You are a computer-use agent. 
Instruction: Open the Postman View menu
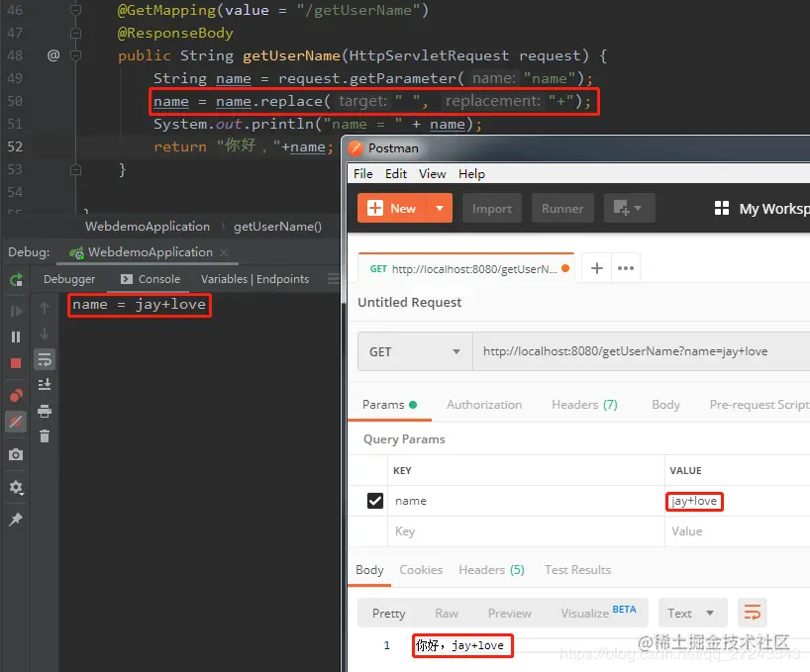click(x=432, y=174)
